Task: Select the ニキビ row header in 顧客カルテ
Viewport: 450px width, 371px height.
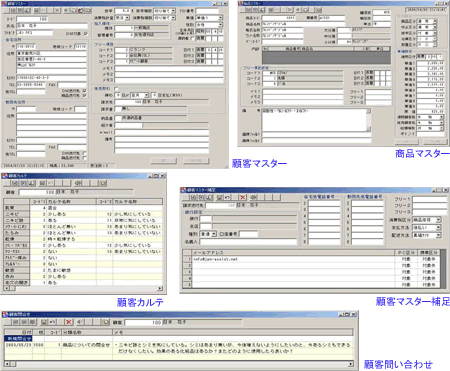Action: (17, 214)
